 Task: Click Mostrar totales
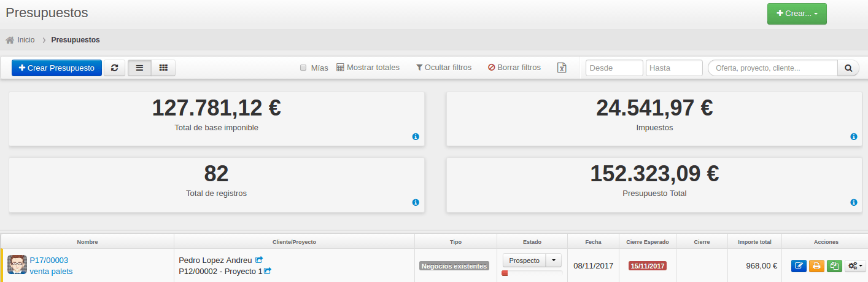[368, 68]
